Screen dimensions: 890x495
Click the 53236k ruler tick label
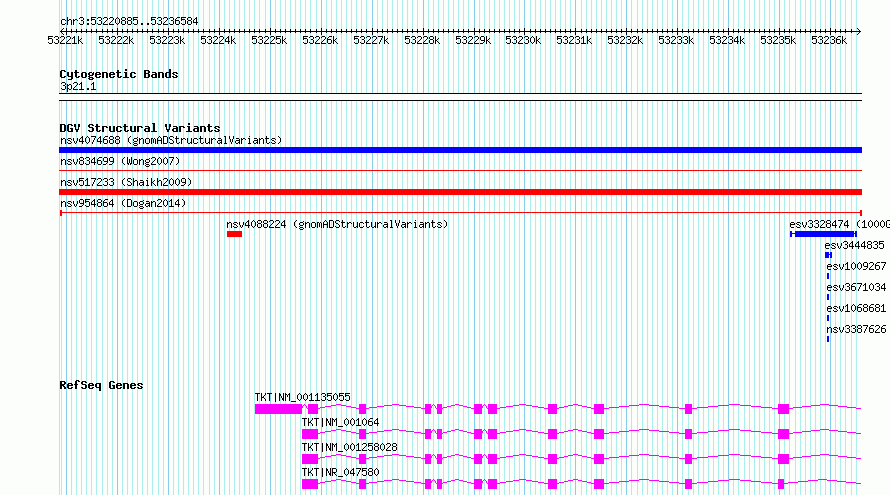829,40
